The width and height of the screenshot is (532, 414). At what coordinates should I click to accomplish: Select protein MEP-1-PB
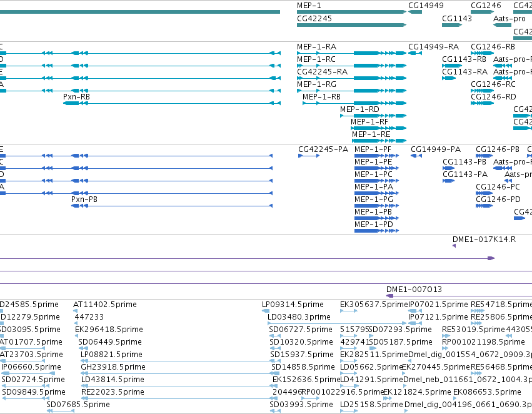(x=376, y=218)
